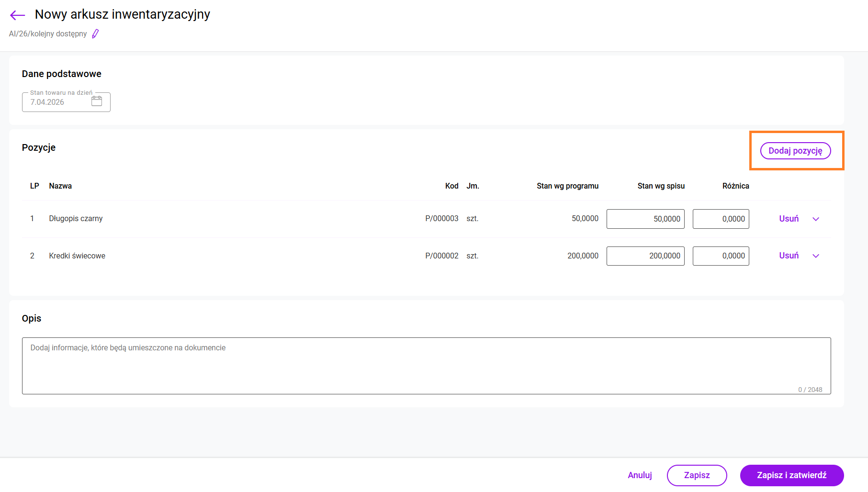Expand the Kredki świecowe row chevron
Viewport: 868px width, 492px height.
coord(816,256)
